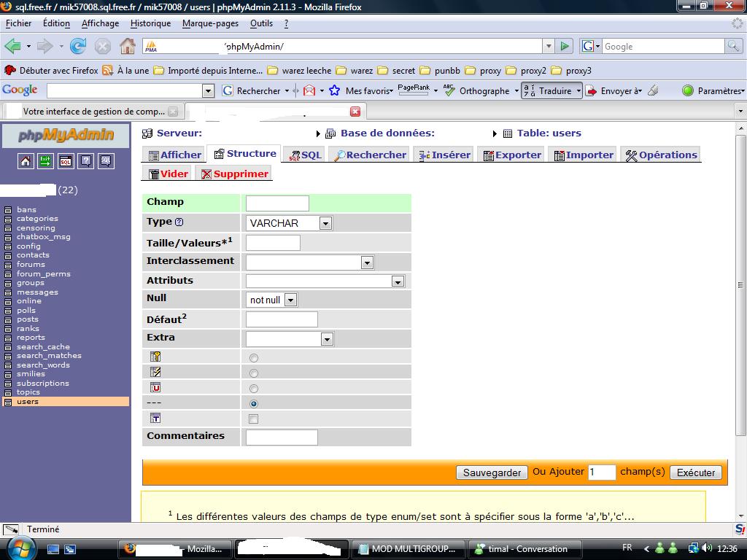
Task: Click the green Exit logout icon
Action: [x=45, y=161]
